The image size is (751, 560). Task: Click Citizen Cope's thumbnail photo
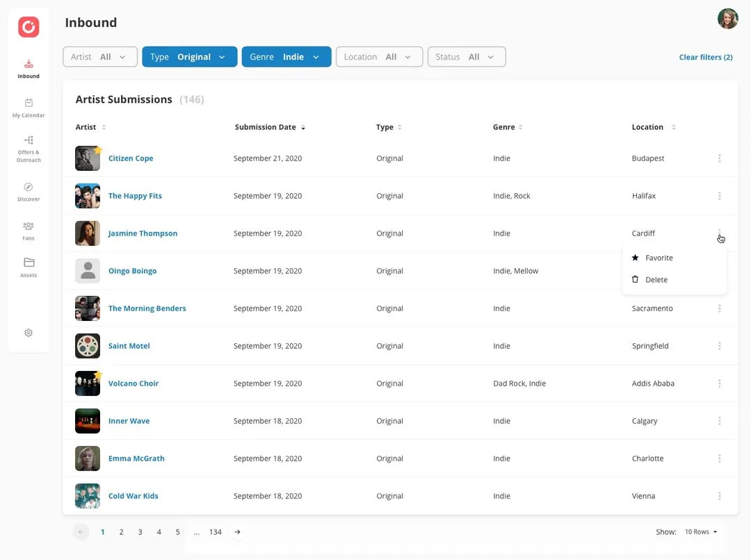point(88,158)
